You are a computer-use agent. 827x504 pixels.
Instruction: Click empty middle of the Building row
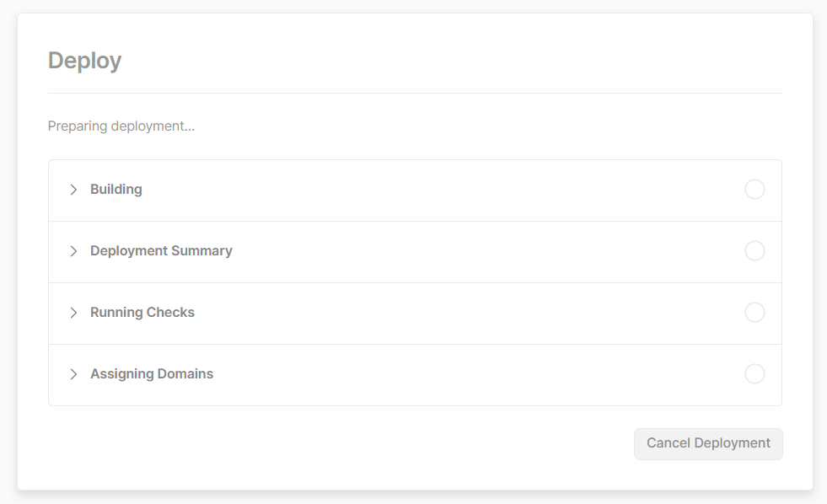click(x=438, y=190)
